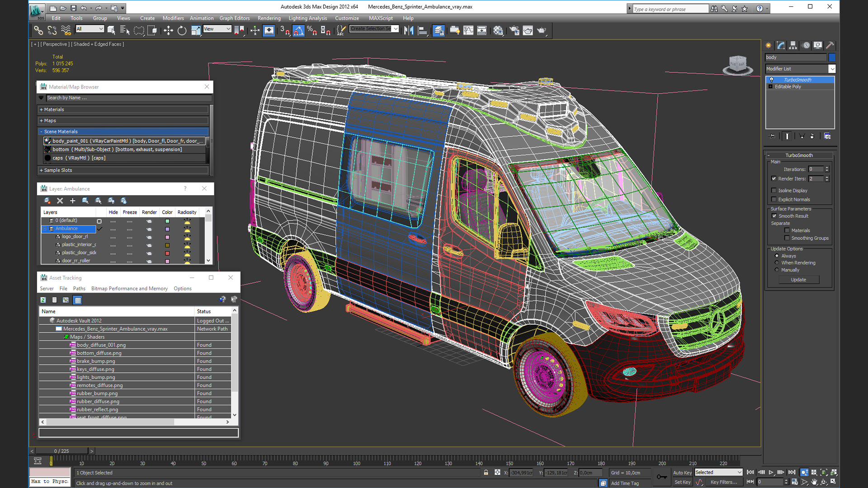Open the Graph Editors menu

235,18
